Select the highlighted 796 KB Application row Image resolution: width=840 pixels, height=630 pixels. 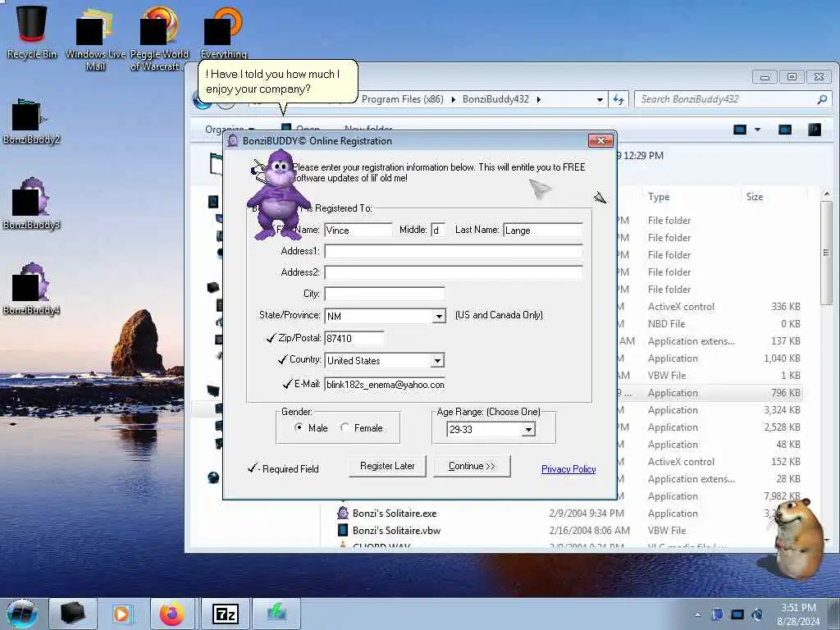(710, 393)
